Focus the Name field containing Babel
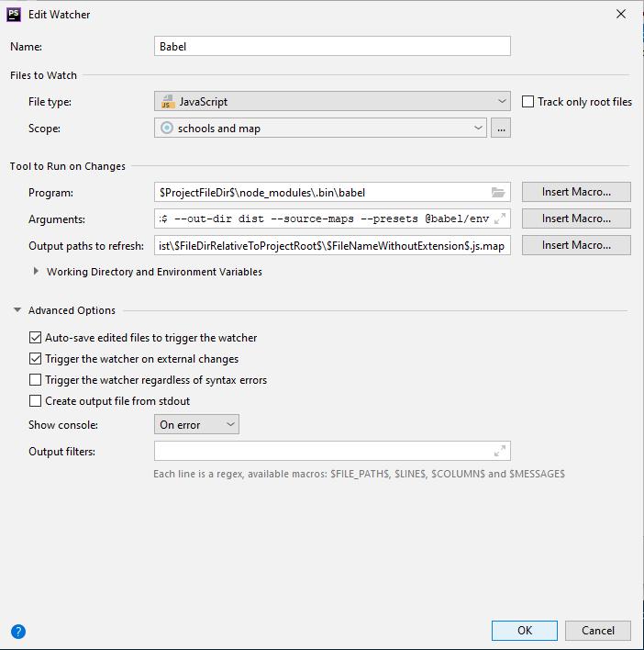Screen dimensions: 644x650 [332, 46]
